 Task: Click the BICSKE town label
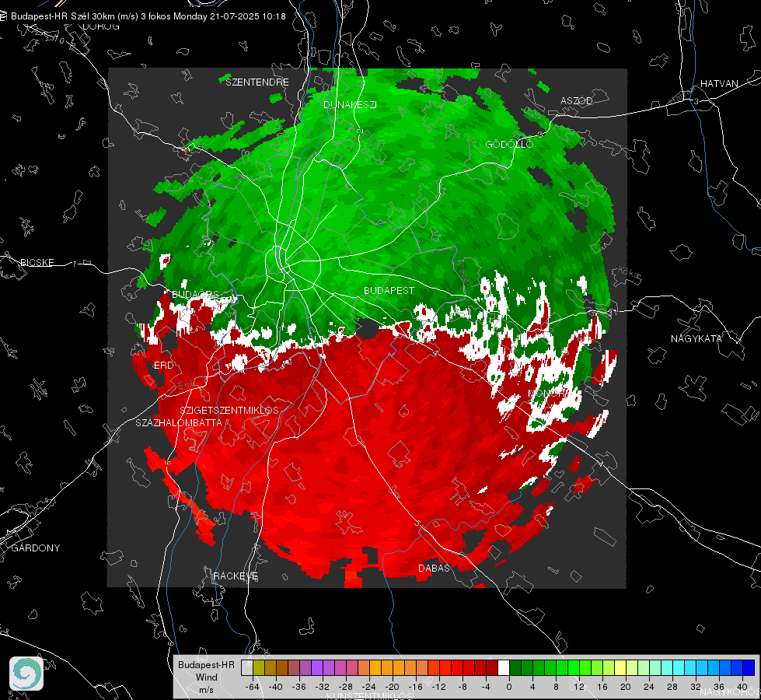coord(37,262)
